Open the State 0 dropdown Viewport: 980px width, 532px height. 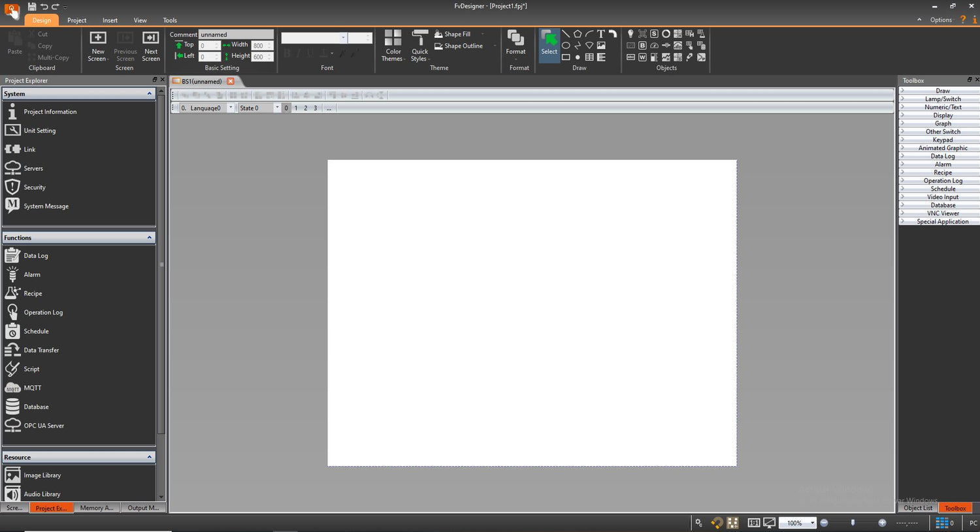tap(277, 108)
